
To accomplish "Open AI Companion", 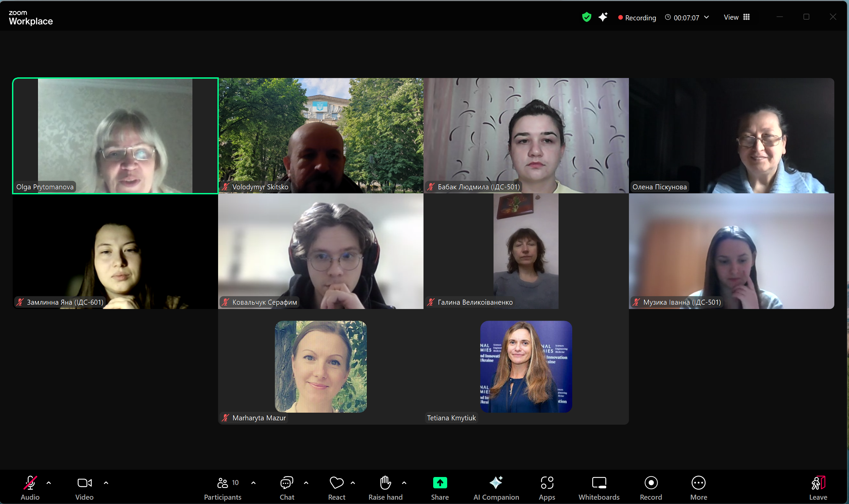I will pos(496,487).
